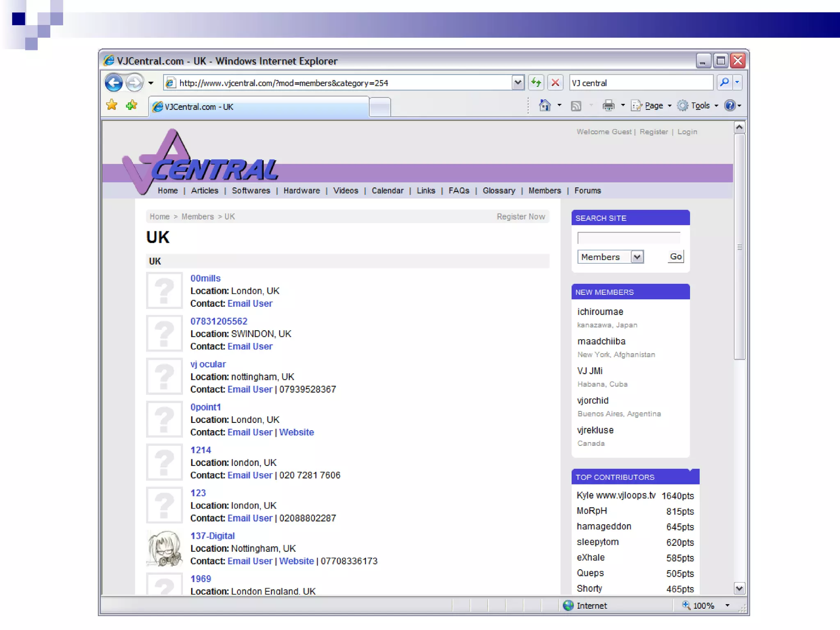Click the browser Back arrow button
Image resolution: width=840 pixels, height=630 pixels.
point(114,83)
